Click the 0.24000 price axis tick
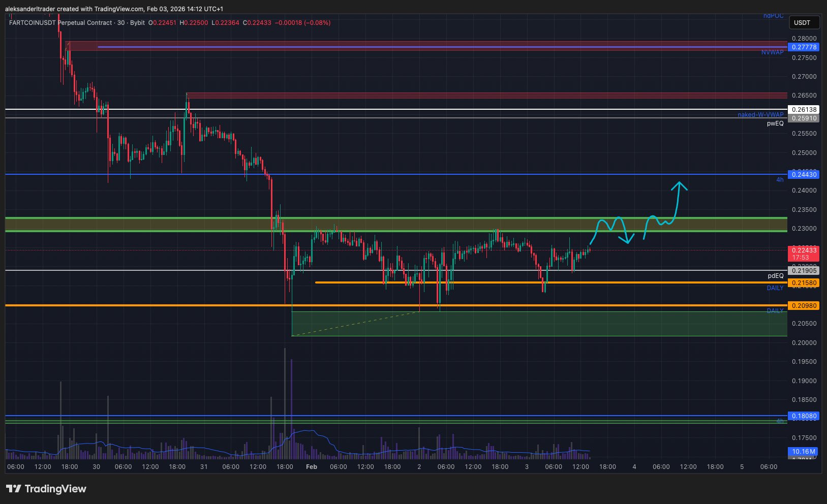Viewport: 827px width, 504px height. [x=804, y=191]
